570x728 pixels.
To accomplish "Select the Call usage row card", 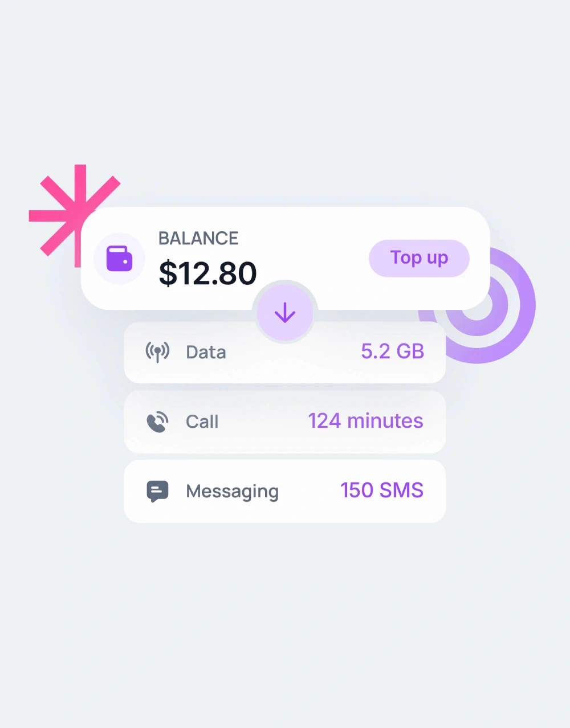I will 285,422.
